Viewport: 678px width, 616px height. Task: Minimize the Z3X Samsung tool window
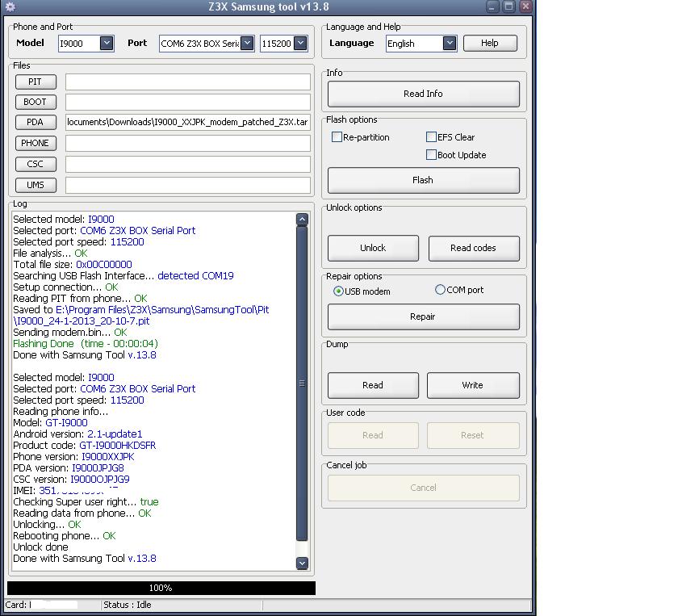click(x=492, y=7)
